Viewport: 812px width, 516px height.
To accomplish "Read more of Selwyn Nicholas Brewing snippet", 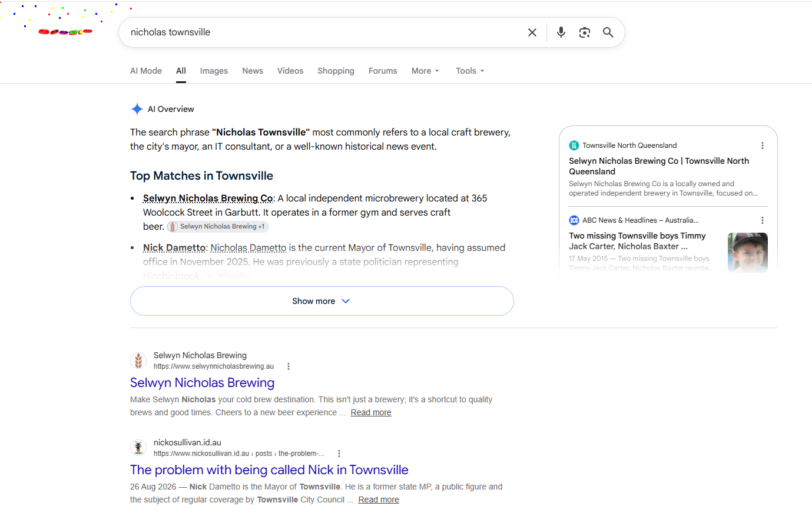I will coord(371,412).
